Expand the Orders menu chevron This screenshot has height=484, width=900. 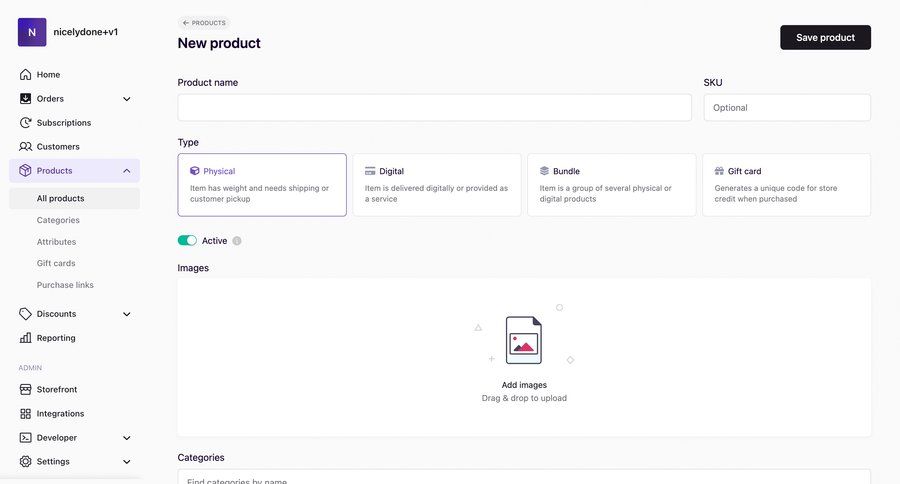pos(127,99)
